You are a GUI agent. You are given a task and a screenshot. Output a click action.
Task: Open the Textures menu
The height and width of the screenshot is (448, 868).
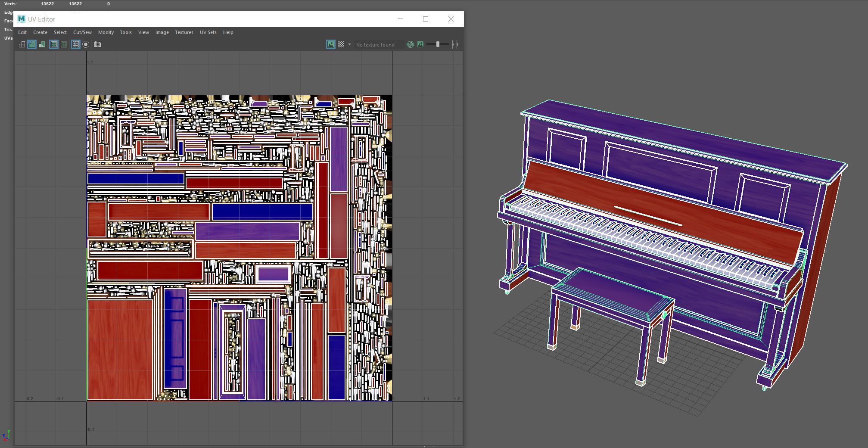184,32
